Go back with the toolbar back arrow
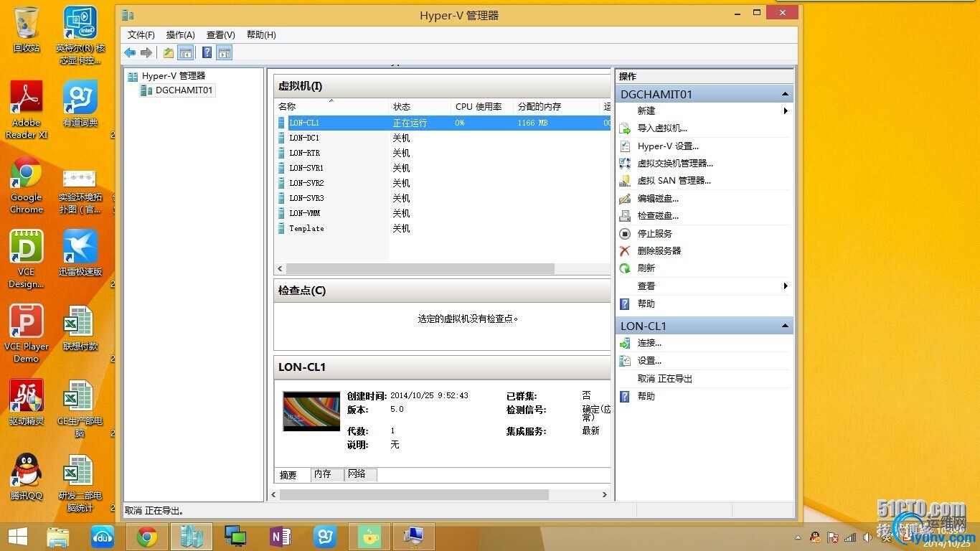The image size is (980, 551). [130, 52]
